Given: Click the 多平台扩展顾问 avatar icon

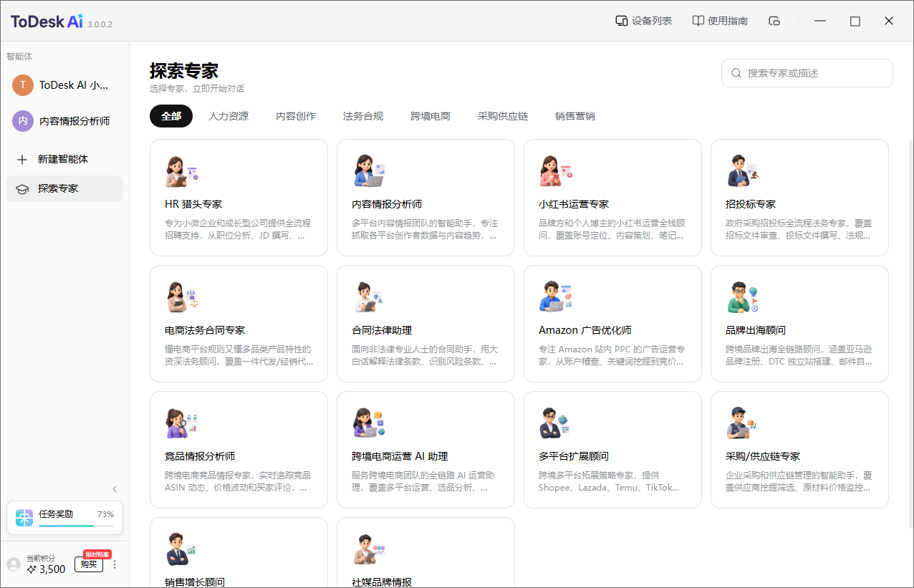Looking at the screenshot, I should 554,424.
